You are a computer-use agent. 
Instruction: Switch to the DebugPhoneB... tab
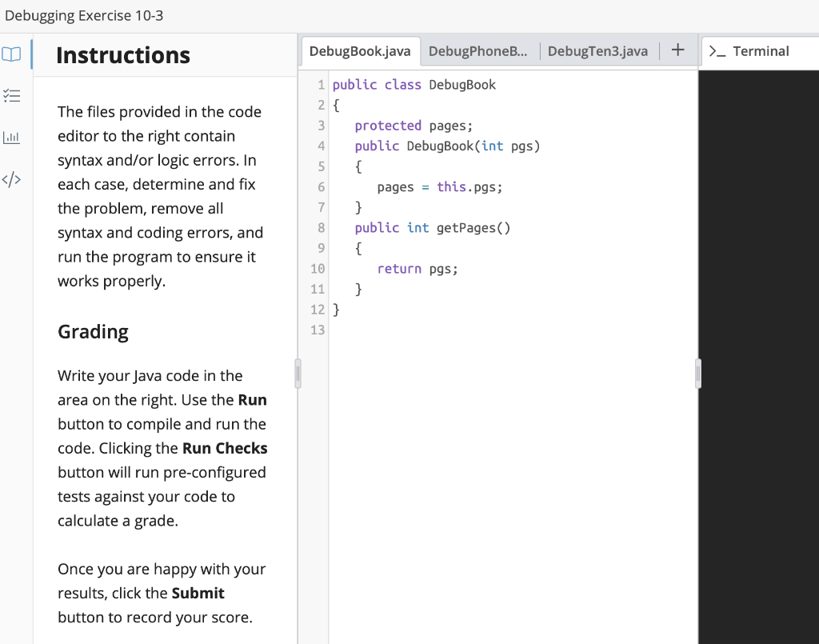[478, 50]
